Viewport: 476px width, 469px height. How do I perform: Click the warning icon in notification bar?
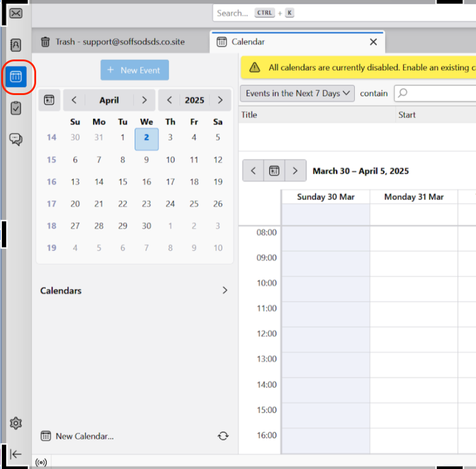point(255,67)
